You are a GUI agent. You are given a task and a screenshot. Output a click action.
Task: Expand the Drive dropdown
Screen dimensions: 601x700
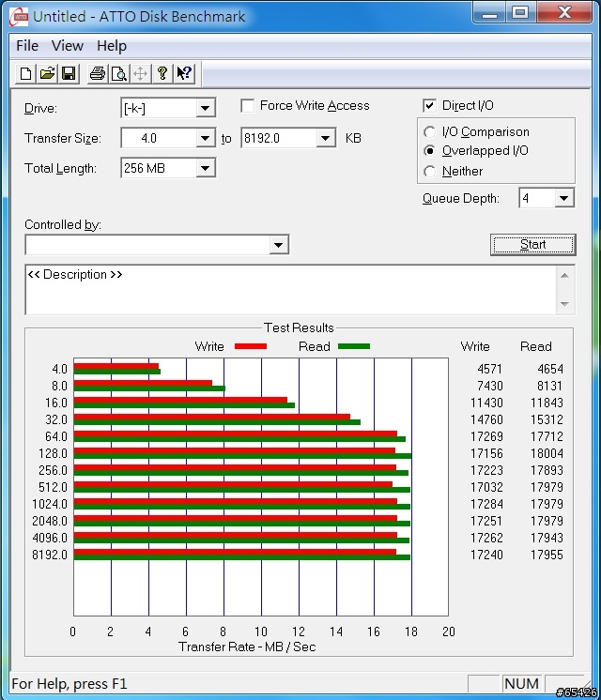tap(205, 108)
